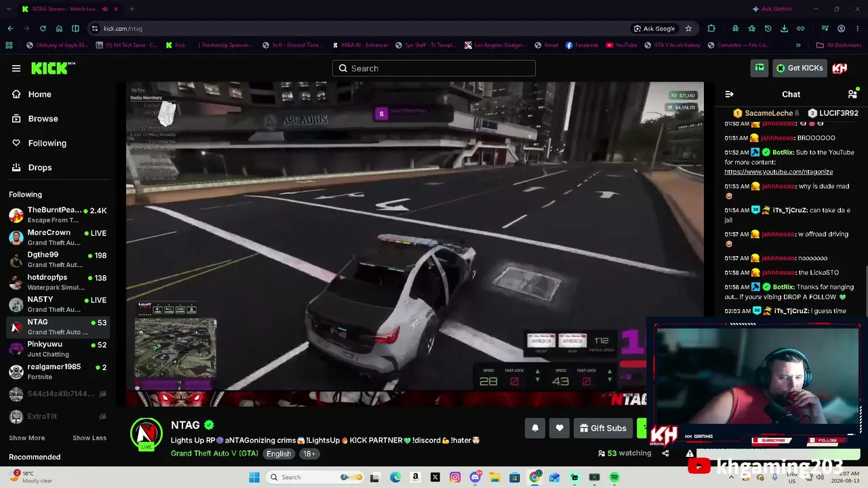Open the browser Downloads icon
Viewport: 868px width, 488px height.
click(x=785, y=28)
